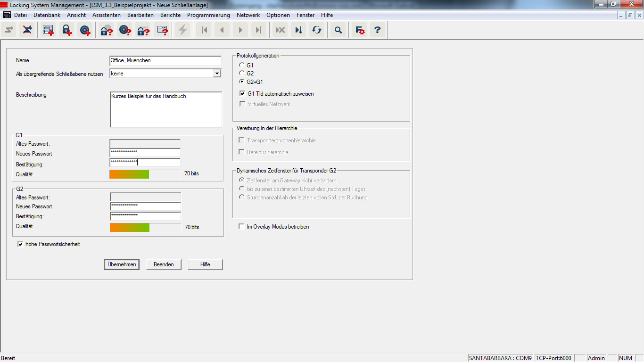Click the question mark help toolbar icon
Image resolution: width=644 pixels, height=362 pixels.
coord(377,30)
